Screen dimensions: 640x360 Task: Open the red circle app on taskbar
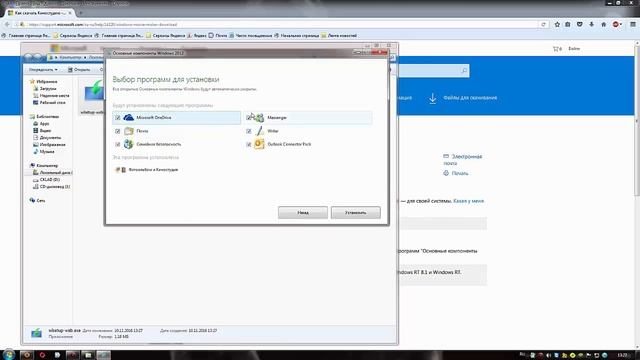pos(42,355)
